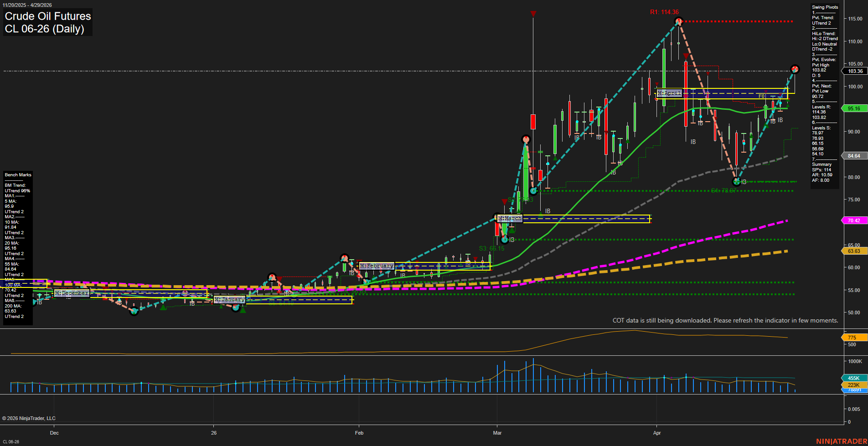Screen dimensions: 868x446
Task: Click the magenta 70.42 price marker
Action: (853, 220)
